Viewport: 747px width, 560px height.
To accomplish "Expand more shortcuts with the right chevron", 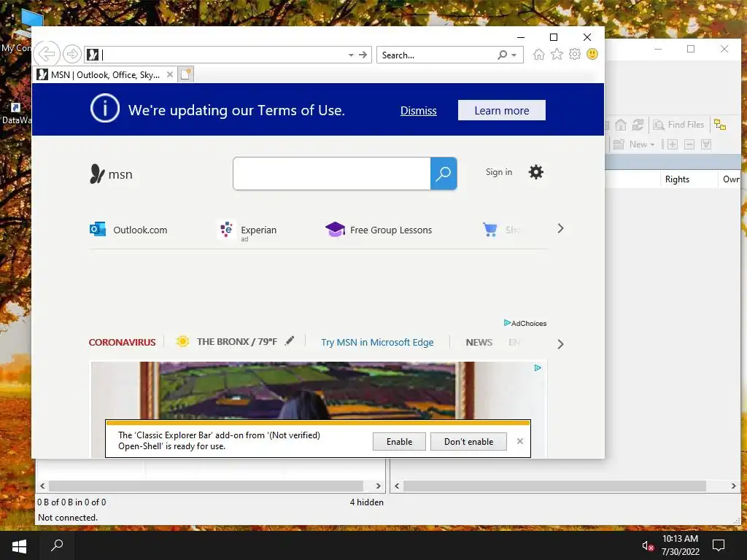I will pos(560,228).
